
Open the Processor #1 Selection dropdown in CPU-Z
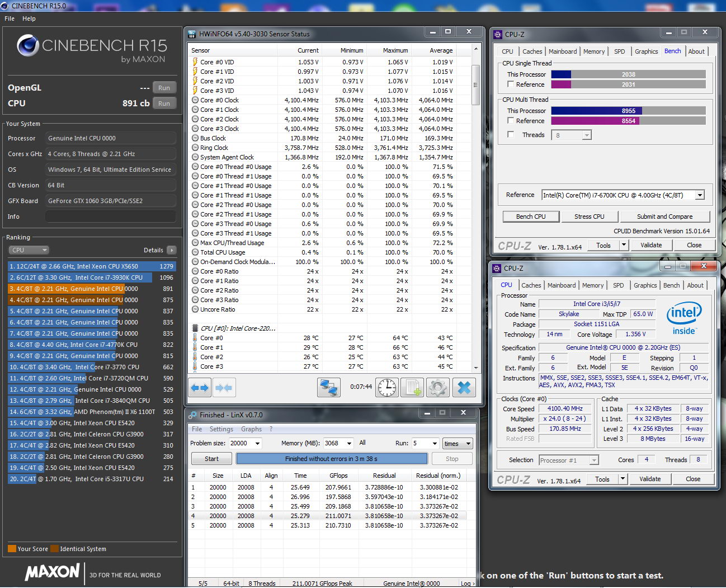tap(593, 460)
